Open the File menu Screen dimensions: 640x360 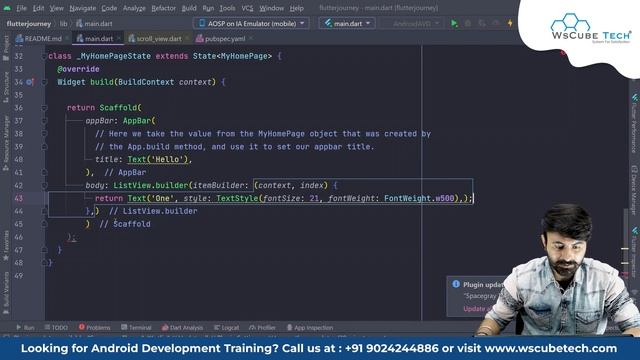(21, 8)
